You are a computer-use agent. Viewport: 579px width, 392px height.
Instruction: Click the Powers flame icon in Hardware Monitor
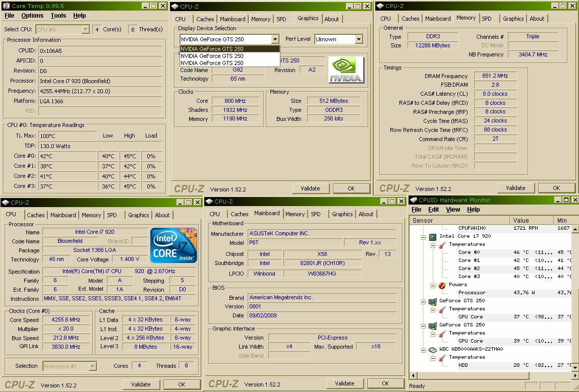pyautogui.click(x=442, y=285)
